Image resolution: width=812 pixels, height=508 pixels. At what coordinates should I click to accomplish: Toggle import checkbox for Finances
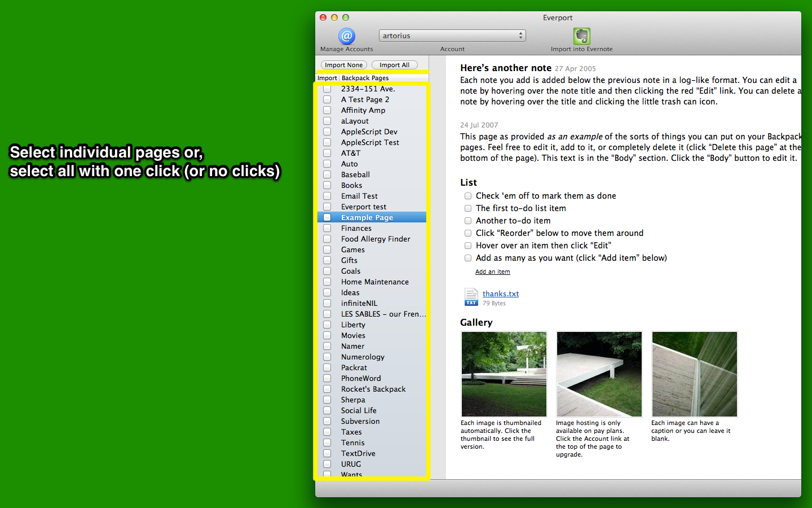tap(327, 228)
